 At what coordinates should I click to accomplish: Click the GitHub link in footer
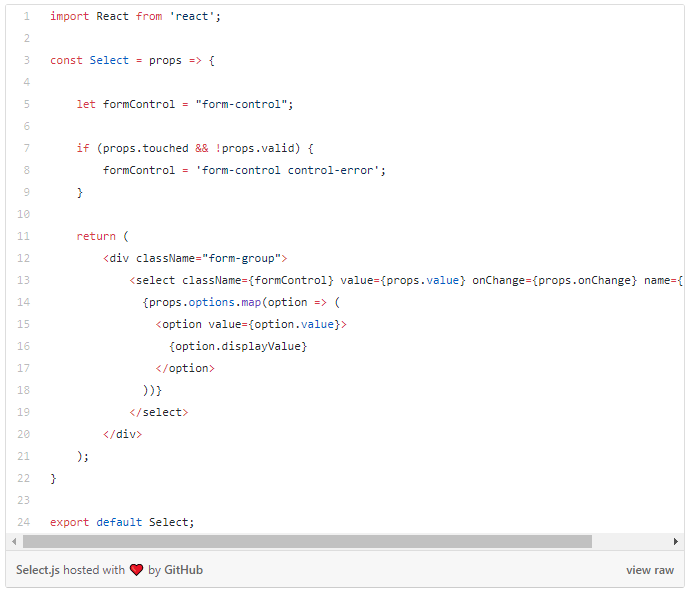tap(183, 570)
